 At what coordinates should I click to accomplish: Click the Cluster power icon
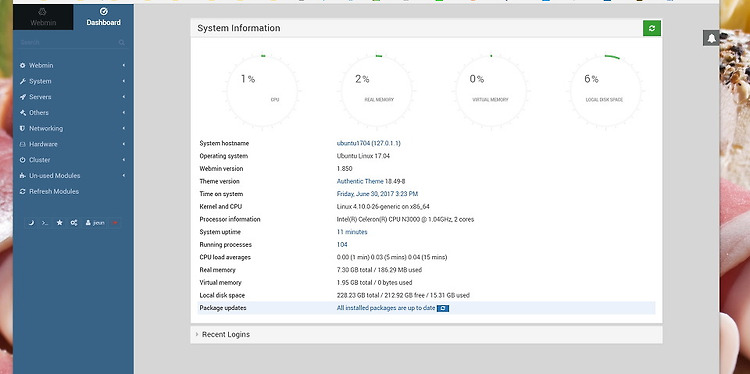tap(22, 160)
